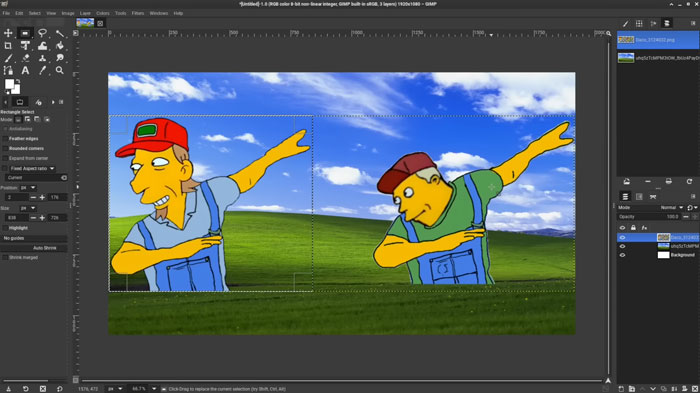The width and height of the screenshot is (700, 393).
Task: Open the Filters menu
Action: point(138,13)
